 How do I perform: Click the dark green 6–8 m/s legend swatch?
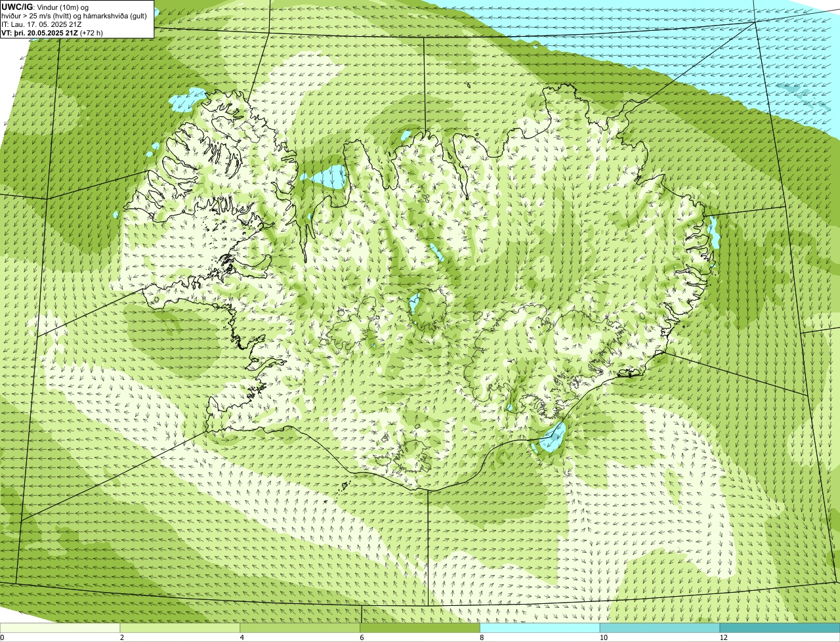[420, 628]
